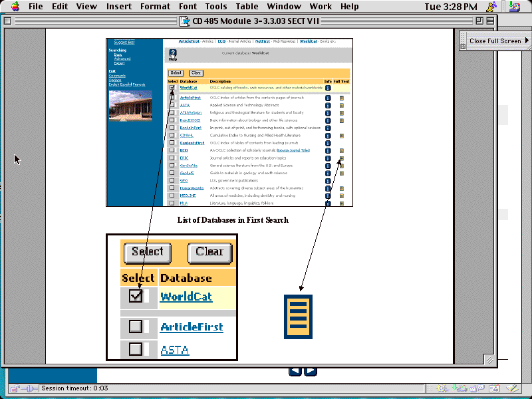The height and width of the screenshot is (399, 532).
Task: Open the Format menu
Action: click(155, 7)
